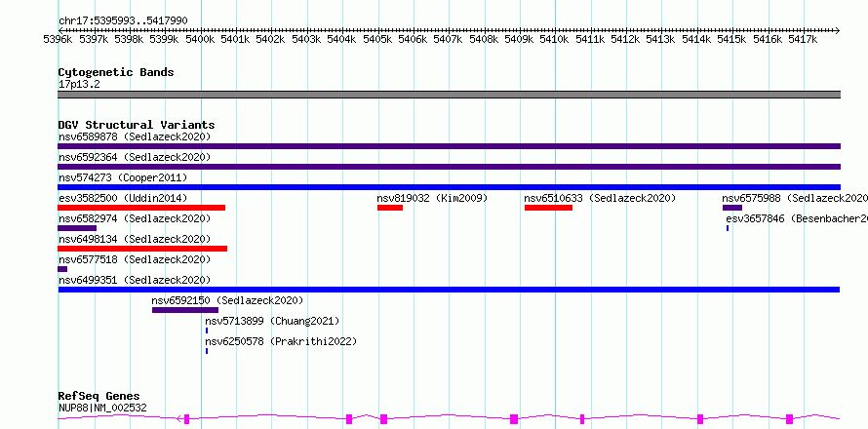Click the Cytogenetic Bands track title
868x429 pixels.
pyautogui.click(x=116, y=72)
